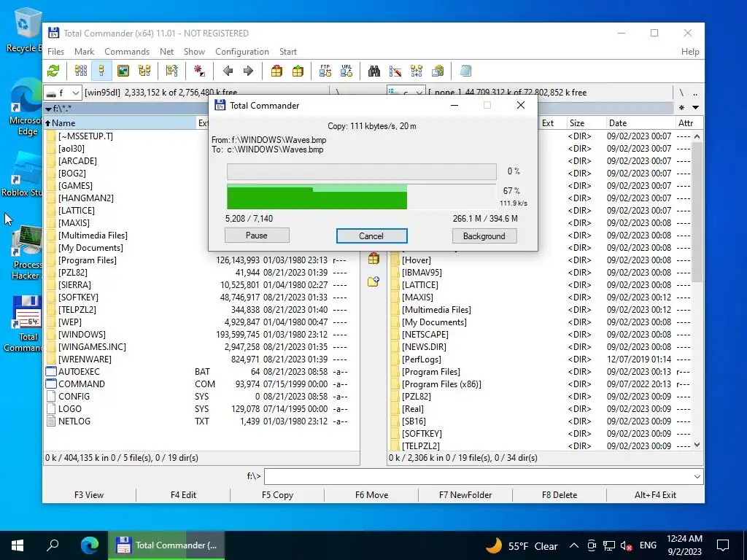Go back with the left arrow icon
This screenshot has height=560, width=747.
(x=228, y=71)
